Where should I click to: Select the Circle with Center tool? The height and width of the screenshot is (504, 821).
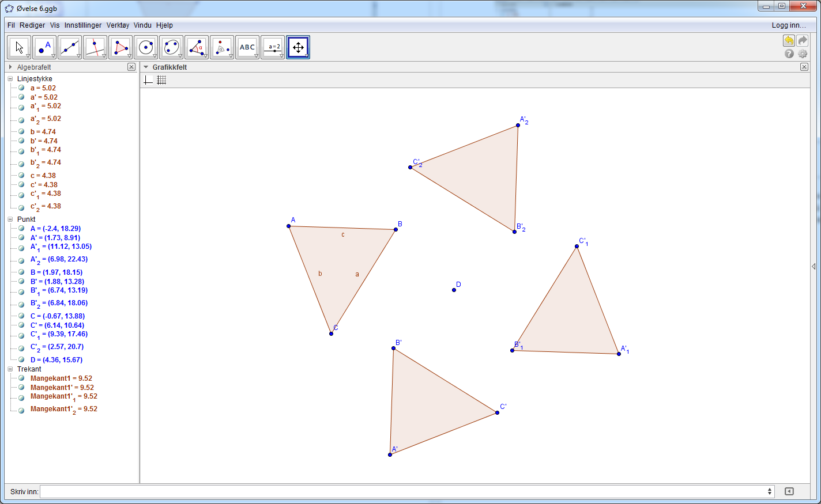(146, 47)
